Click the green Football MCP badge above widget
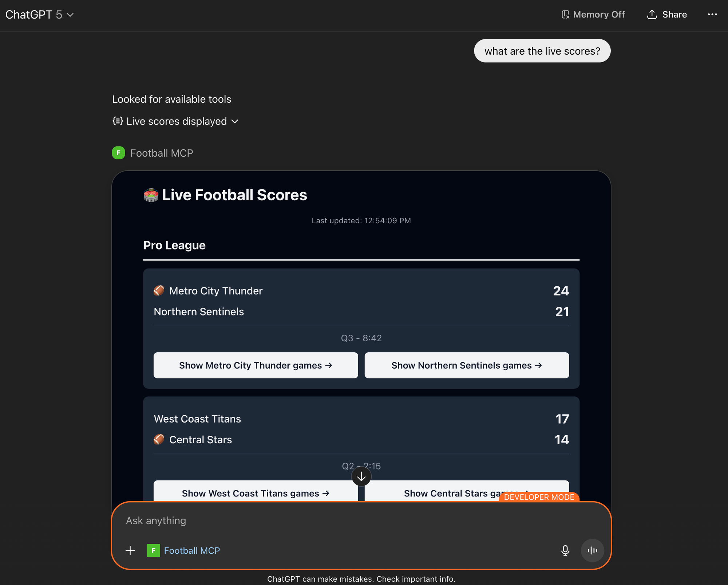The height and width of the screenshot is (585, 728). [118, 153]
